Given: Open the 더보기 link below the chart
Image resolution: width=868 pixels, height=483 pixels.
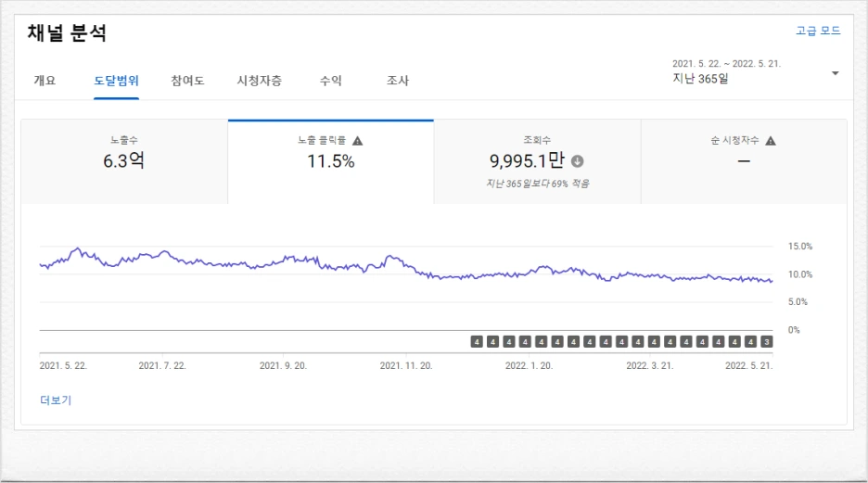Looking at the screenshot, I should click(x=56, y=400).
